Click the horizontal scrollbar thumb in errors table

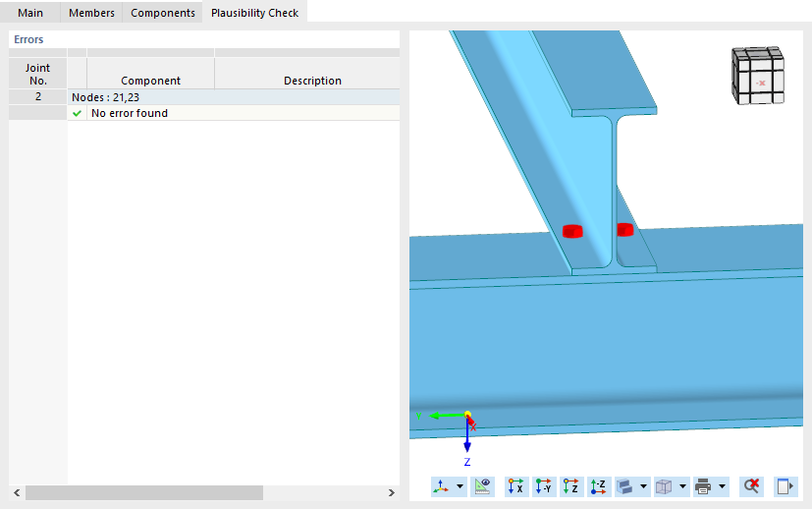click(144, 493)
